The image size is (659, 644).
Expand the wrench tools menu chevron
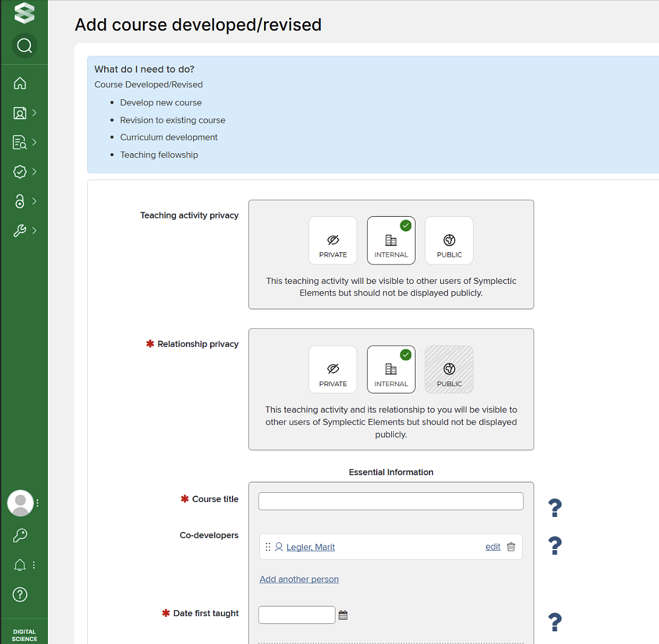pos(35,231)
